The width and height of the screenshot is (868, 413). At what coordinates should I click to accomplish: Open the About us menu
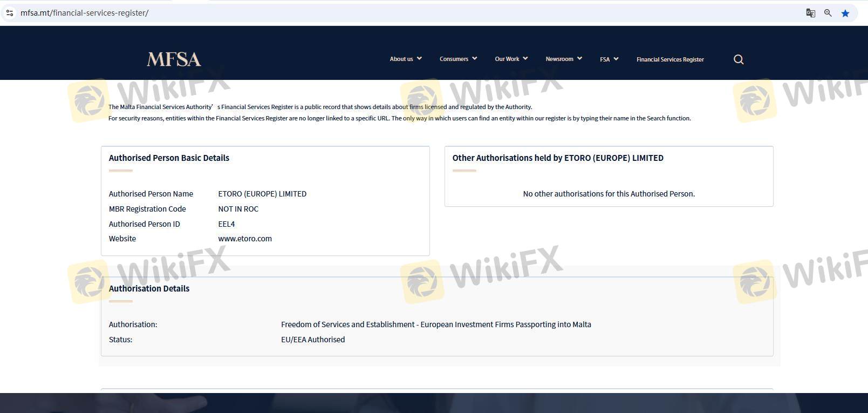coord(401,59)
